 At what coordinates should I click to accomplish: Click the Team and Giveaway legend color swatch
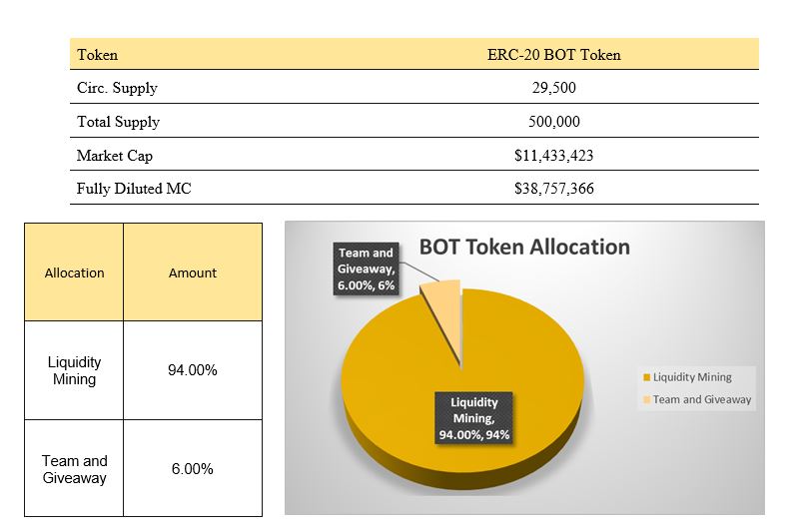point(647,399)
